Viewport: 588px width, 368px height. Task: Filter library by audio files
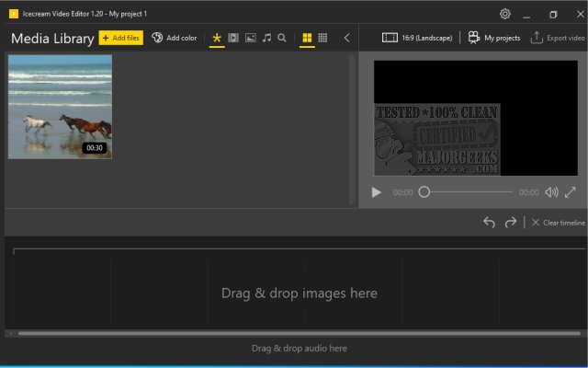266,38
